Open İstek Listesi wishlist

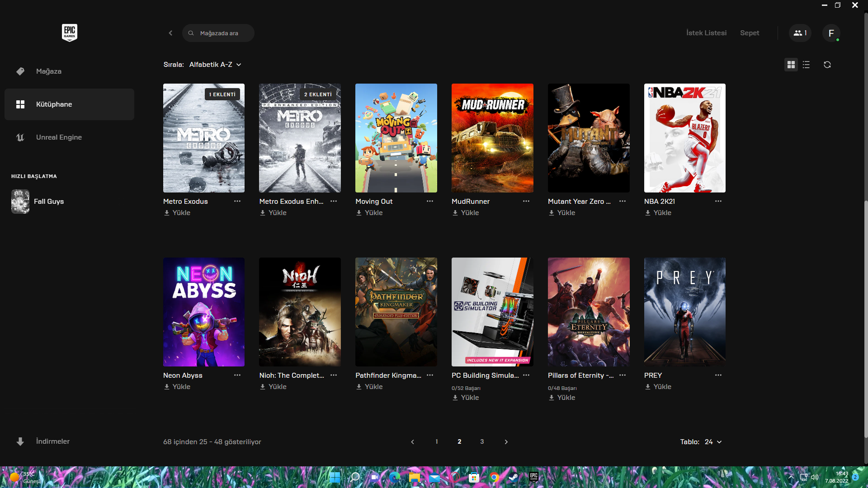pyautogui.click(x=706, y=33)
